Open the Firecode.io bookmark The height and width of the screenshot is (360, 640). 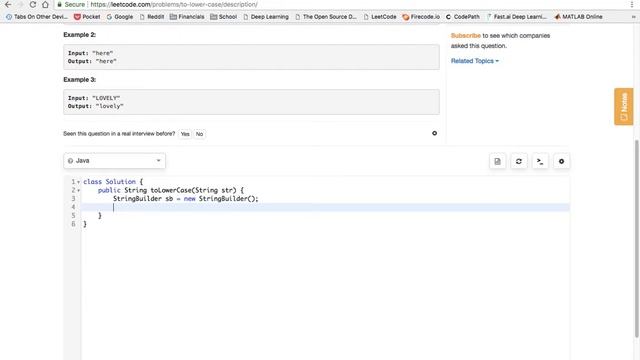click(x=421, y=17)
